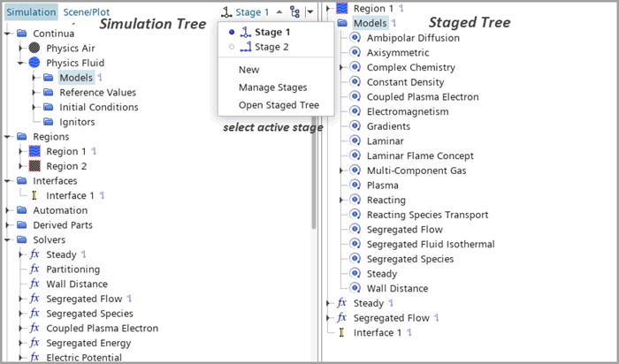Click New in the stage menu
Image resolution: width=619 pixels, height=364 pixels.
coord(248,70)
